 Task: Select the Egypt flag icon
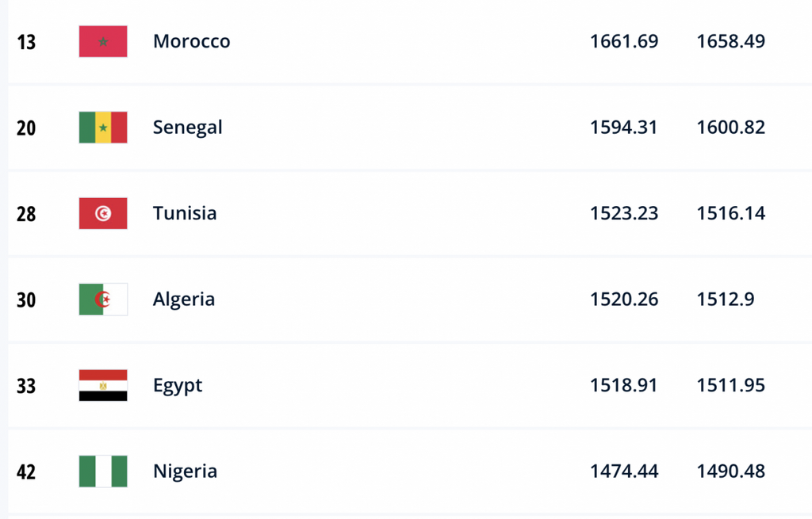[x=103, y=385]
